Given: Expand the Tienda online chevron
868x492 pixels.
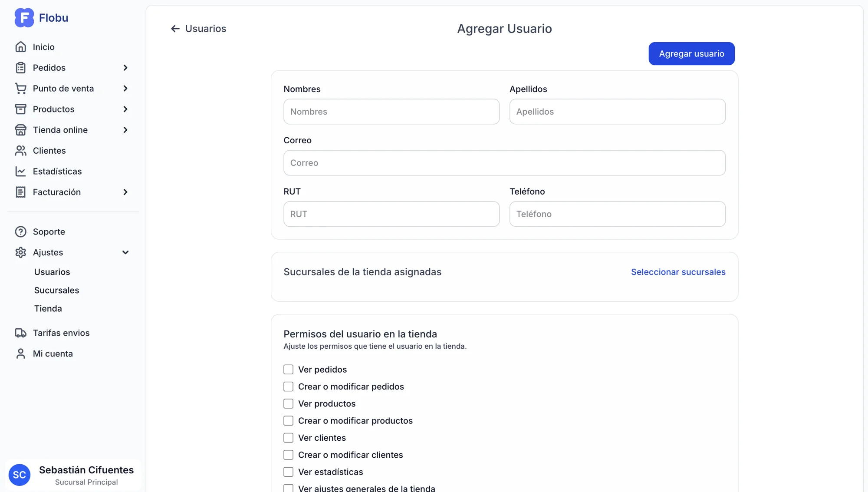Looking at the screenshot, I should pos(125,130).
